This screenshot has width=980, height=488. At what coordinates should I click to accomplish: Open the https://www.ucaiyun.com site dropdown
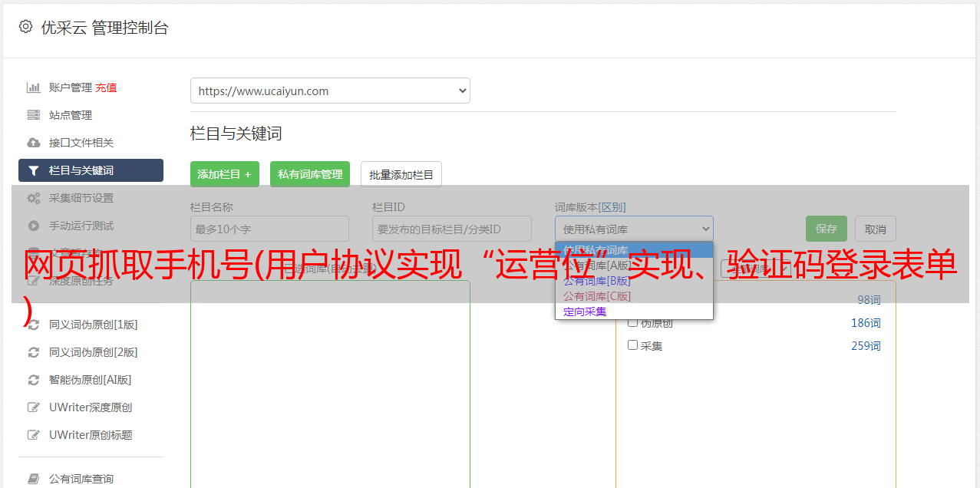pos(330,91)
